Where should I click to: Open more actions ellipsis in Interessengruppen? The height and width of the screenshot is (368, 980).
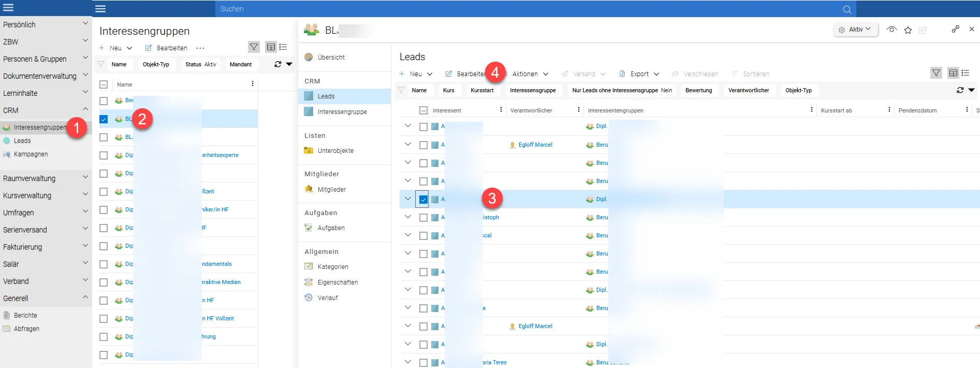pyautogui.click(x=200, y=48)
